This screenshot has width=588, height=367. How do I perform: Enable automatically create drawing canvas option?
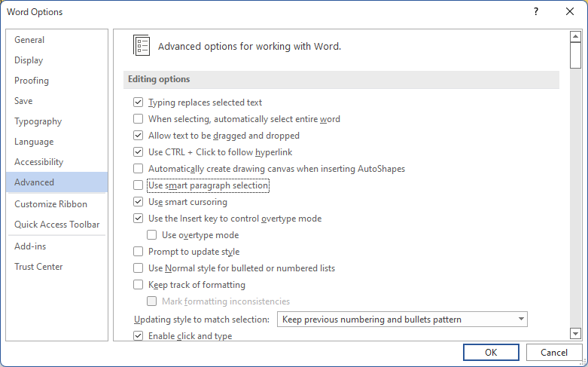[x=138, y=169]
